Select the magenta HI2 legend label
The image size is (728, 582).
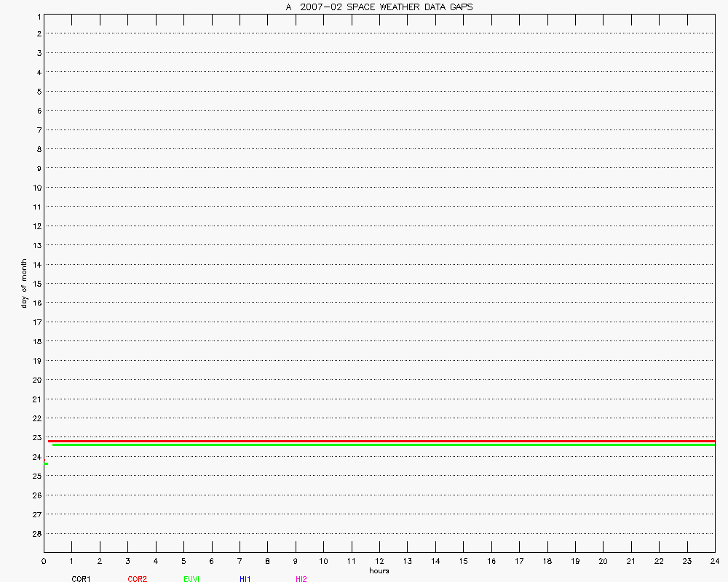tap(301, 579)
